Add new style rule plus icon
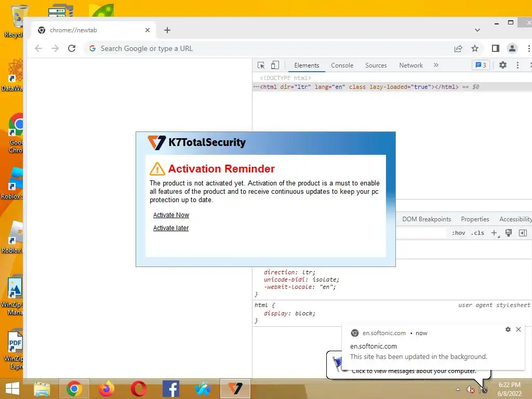This screenshot has width=532, height=399. tap(495, 233)
